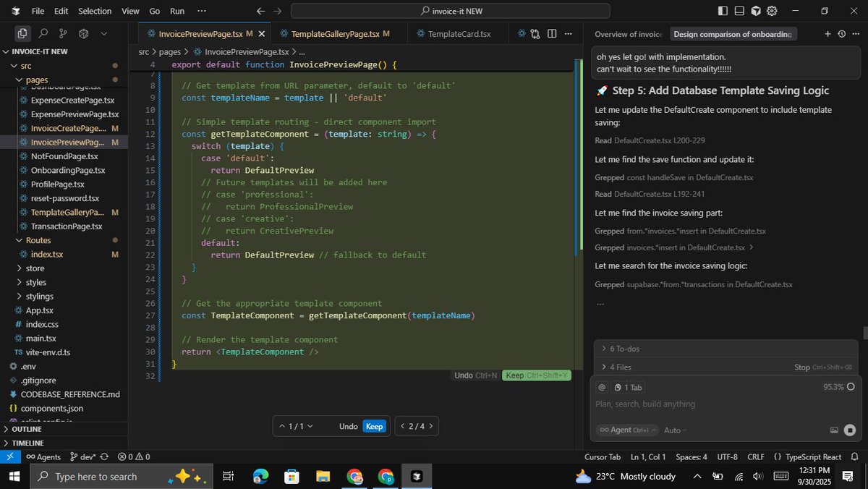Open the Search view icon
The height and width of the screenshot is (489, 868).
tap(43, 33)
